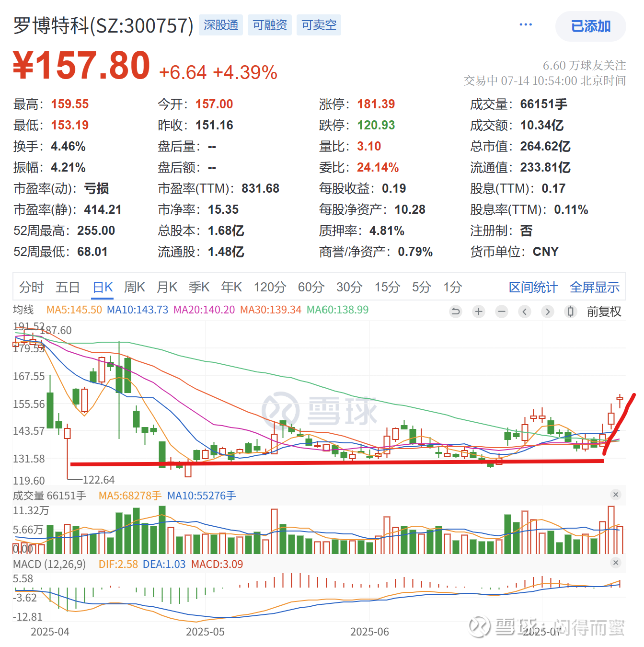This screenshot has height=647, width=644.
Task: Switch to the 5分 interval tab
Action: (422, 287)
